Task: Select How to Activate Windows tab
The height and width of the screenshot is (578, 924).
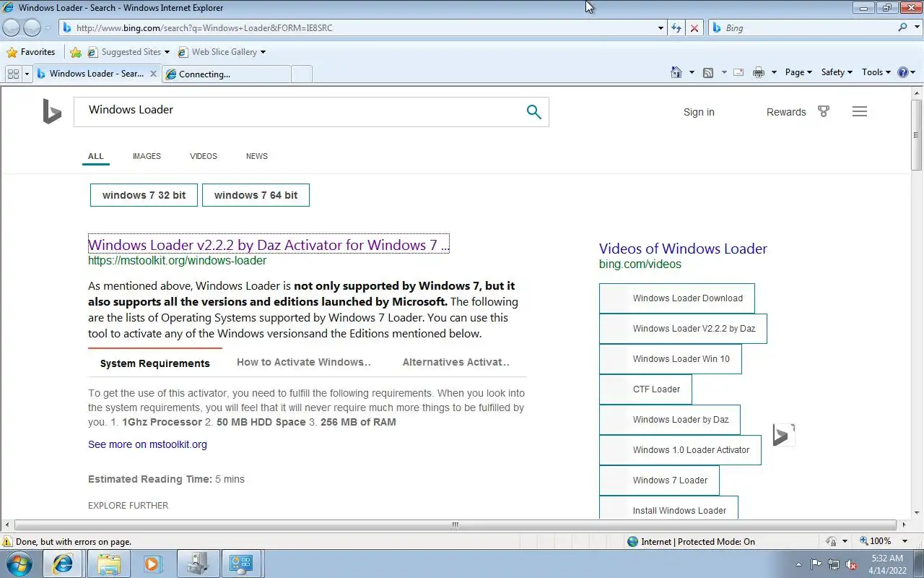Action: click(304, 362)
